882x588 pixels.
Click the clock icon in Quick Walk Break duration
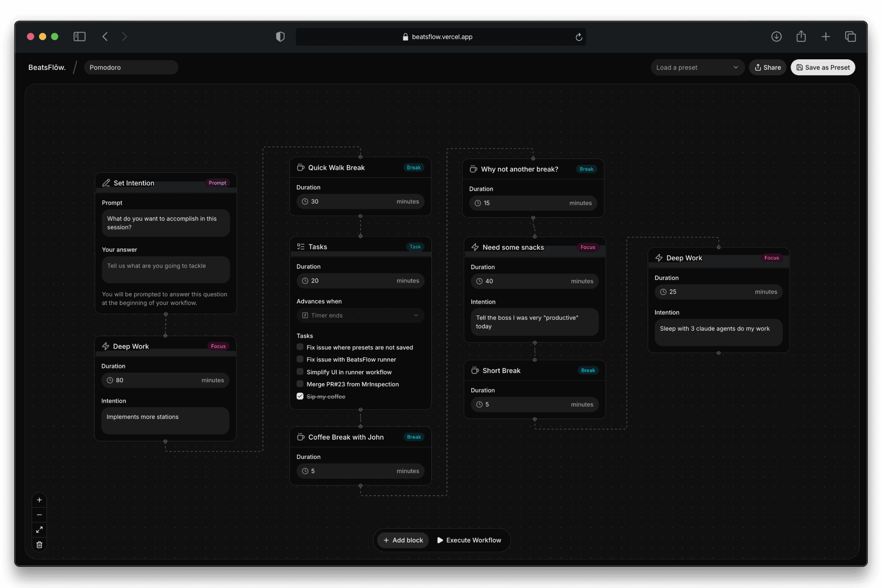[x=305, y=202]
